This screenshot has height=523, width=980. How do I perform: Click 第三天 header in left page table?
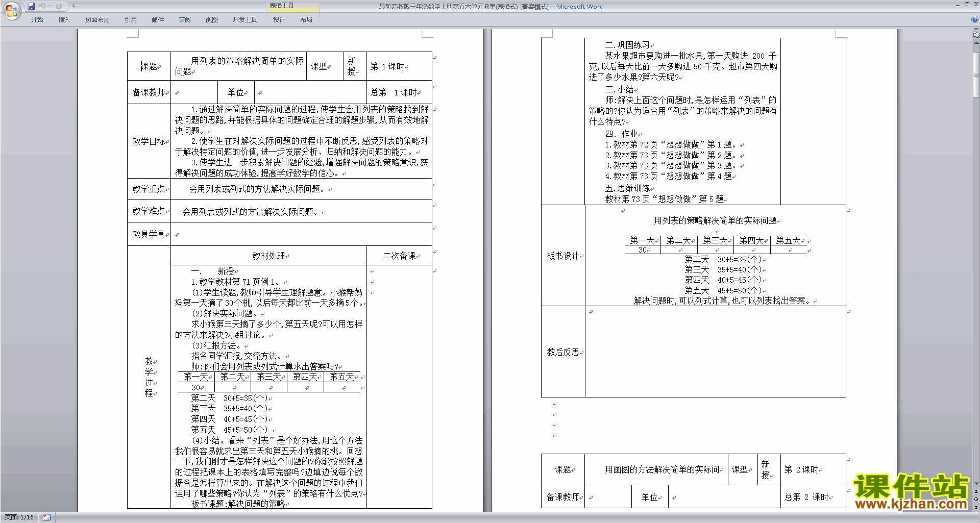click(x=268, y=377)
